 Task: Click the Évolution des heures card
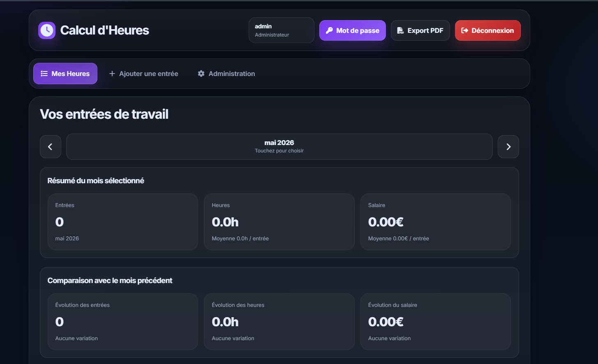(x=279, y=322)
